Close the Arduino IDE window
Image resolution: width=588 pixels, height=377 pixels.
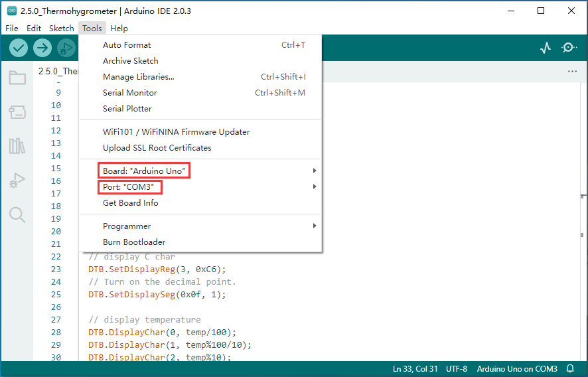571,11
